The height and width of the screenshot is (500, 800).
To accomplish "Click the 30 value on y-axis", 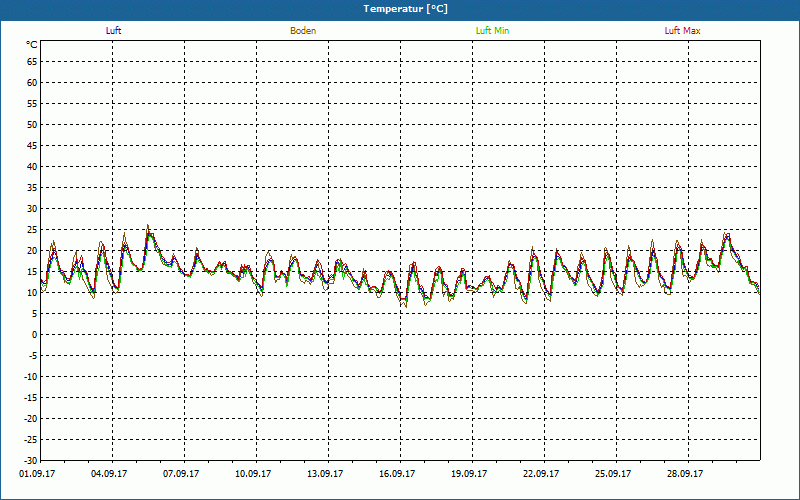I will (x=32, y=209).
